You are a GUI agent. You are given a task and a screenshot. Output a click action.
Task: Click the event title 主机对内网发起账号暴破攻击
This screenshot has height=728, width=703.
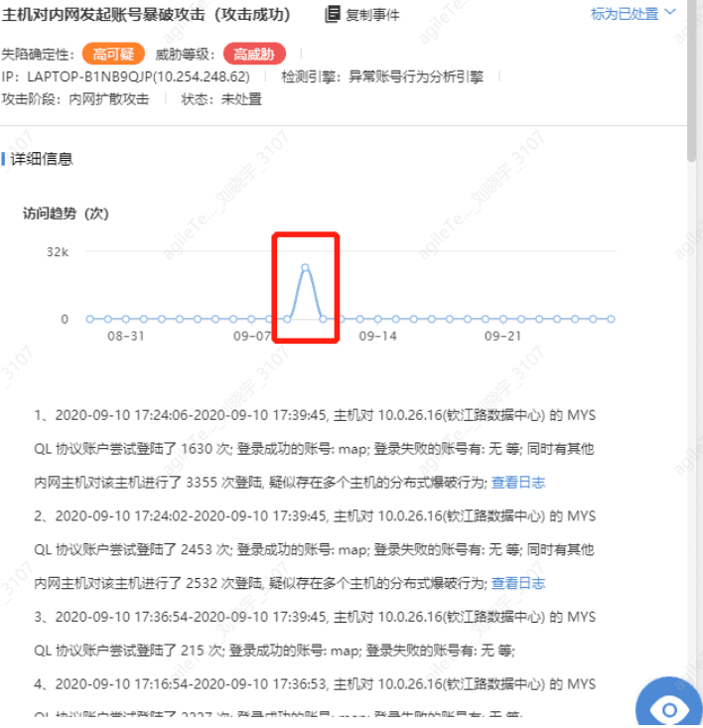click(x=103, y=14)
